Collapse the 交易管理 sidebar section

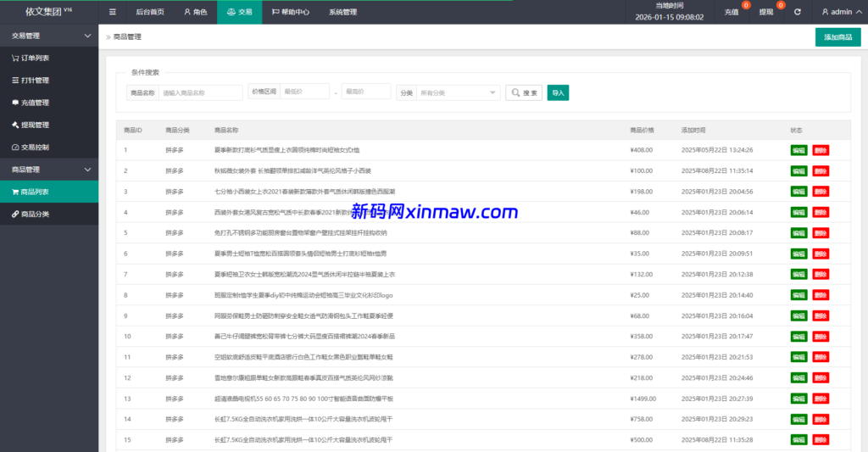[x=49, y=36]
